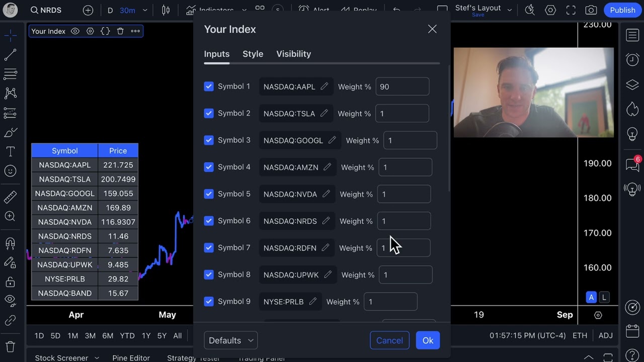This screenshot has width=644, height=362.
Task: Open the Stock Screener dropdown
Action: 67,358
